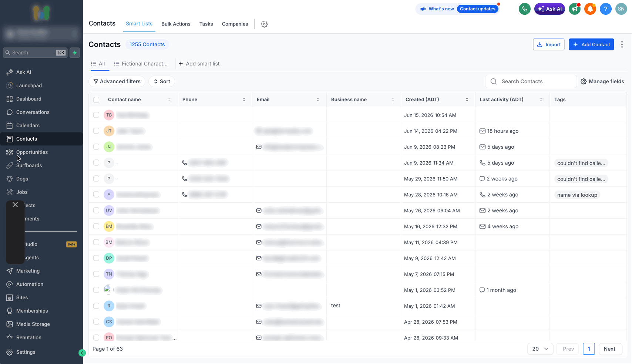Check the box for contact EM

[x=96, y=226]
